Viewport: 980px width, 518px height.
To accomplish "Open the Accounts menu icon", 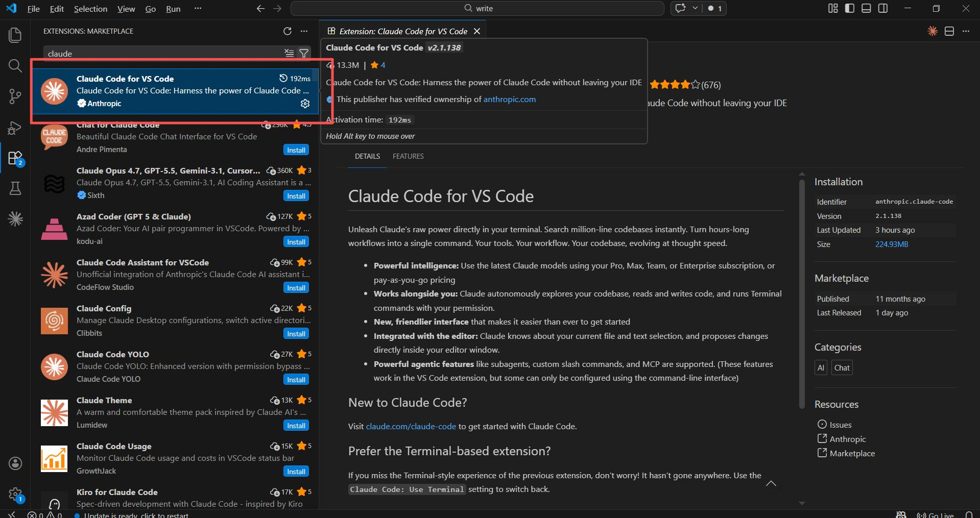I will (15, 463).
